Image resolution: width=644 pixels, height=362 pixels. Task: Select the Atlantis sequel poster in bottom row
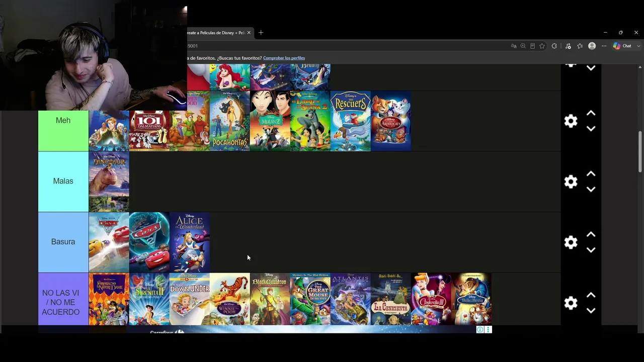(351, 299)
